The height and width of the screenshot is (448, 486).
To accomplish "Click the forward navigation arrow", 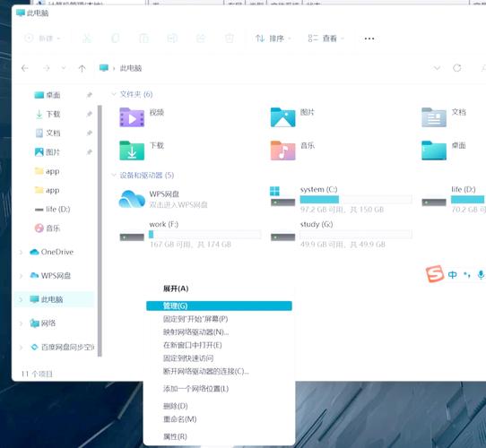I will tap(47, 68).
